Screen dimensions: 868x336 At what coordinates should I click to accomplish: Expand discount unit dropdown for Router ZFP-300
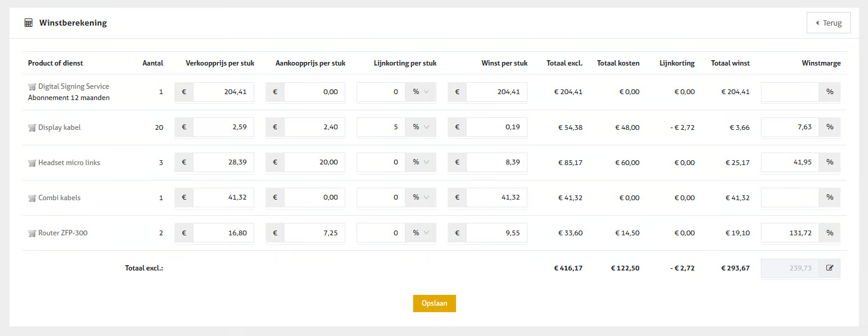420,233
